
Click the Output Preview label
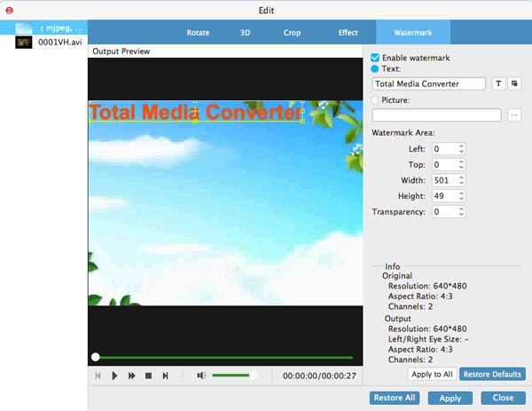point(121,51)
